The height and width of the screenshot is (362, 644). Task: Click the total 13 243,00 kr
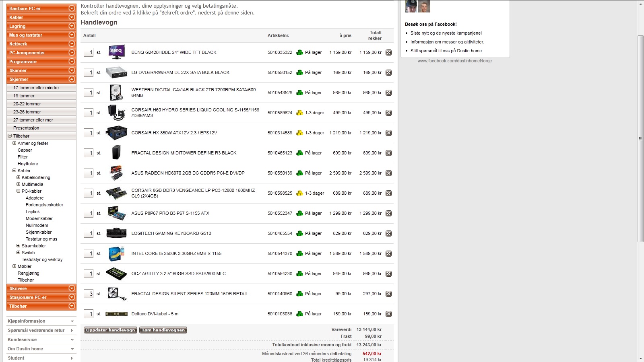click(x=369, y=345)
